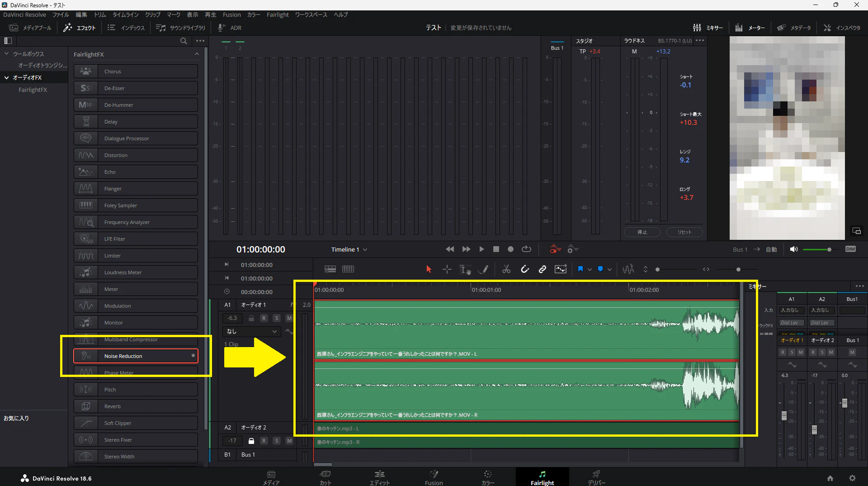868x486 pixels.
Task: Search effects with the magnifier icon
Action: point(184,41)
